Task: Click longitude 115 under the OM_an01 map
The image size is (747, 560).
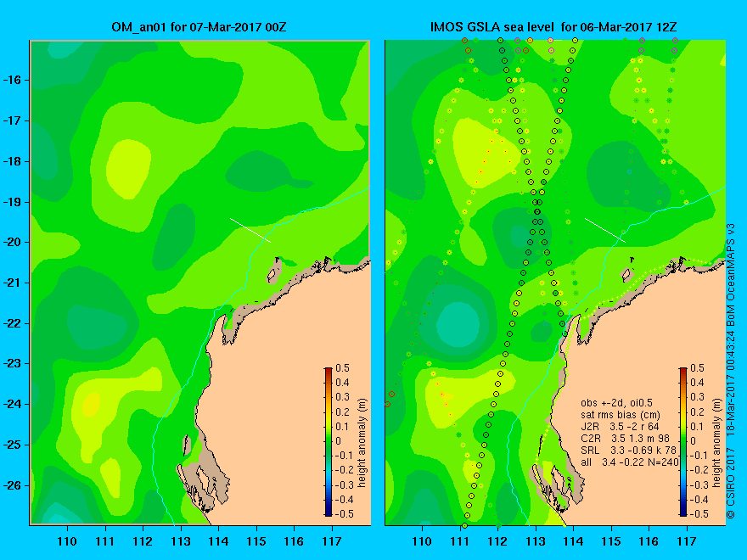Action: click(256, 541)
